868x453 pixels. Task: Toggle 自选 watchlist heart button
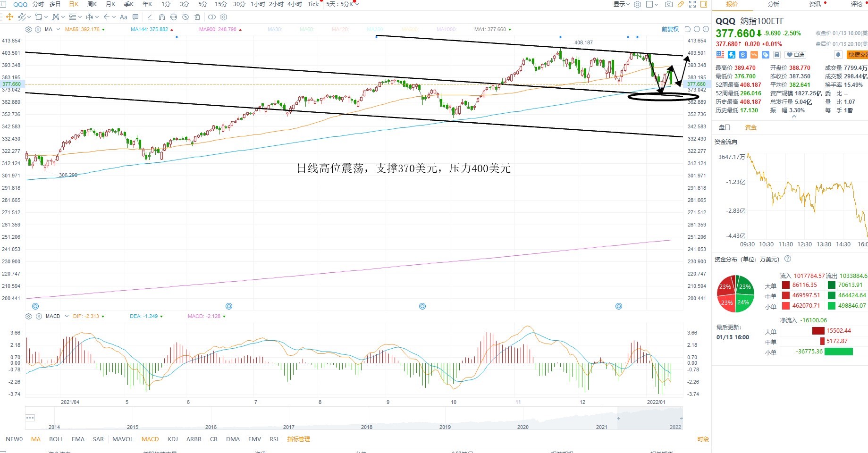pos(795,55)
